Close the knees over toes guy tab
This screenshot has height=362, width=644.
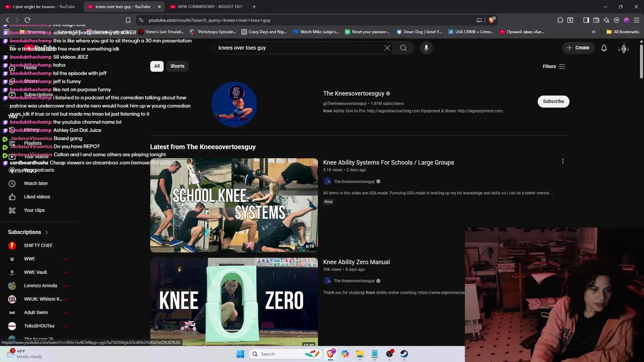pos(159,7)
